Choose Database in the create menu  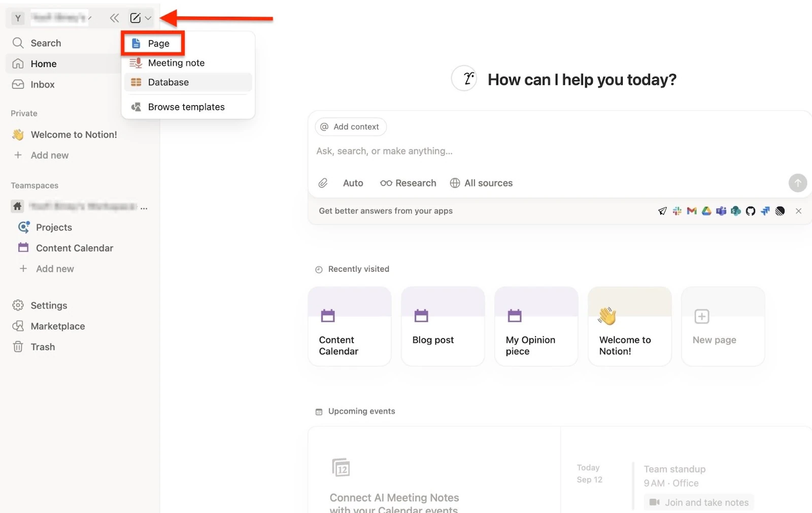188,82
